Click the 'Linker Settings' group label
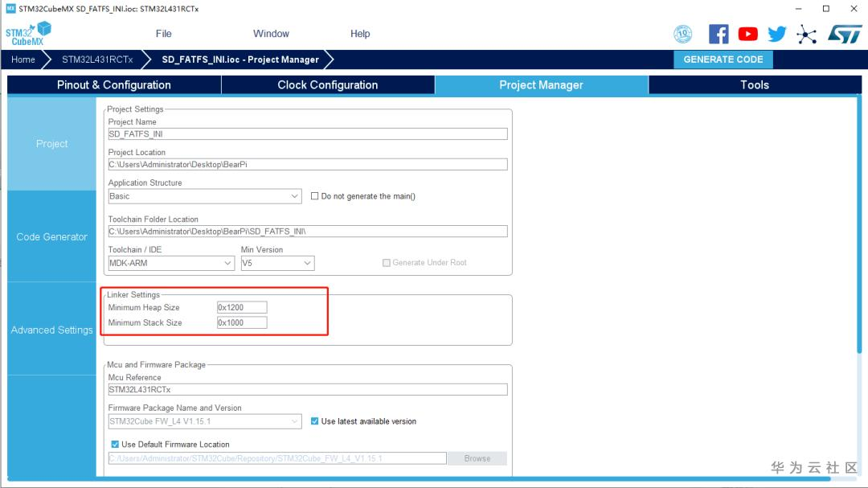This screenshot has height=488, width=868. pos(133,295)
